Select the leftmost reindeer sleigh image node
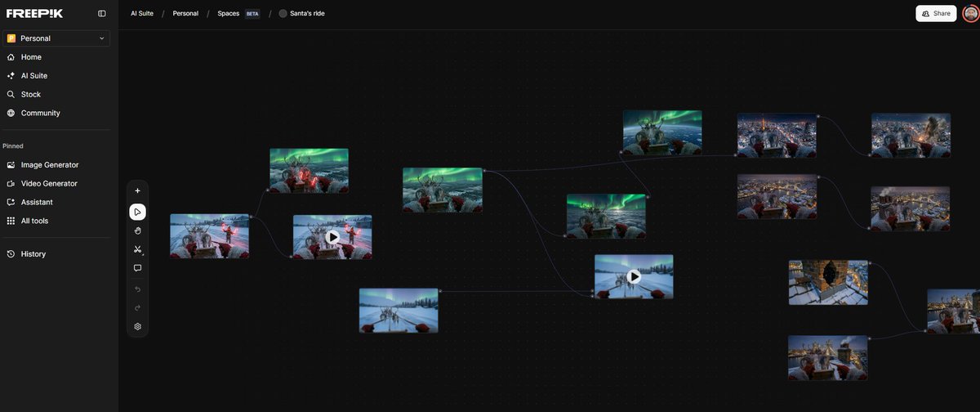The height and width of the screenshot is (412, 980). 209,235
